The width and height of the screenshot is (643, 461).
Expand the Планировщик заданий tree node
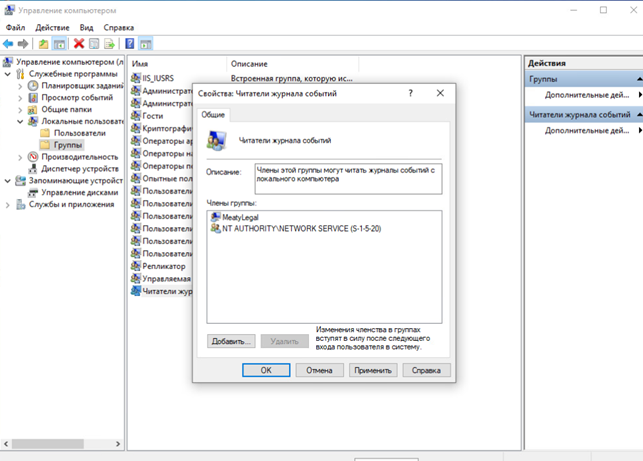coord(20,86)
